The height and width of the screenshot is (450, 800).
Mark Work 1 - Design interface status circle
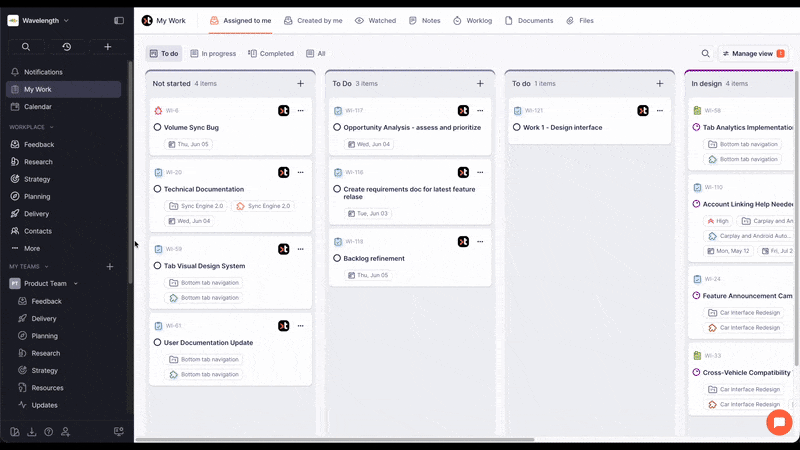coord(516,127)
